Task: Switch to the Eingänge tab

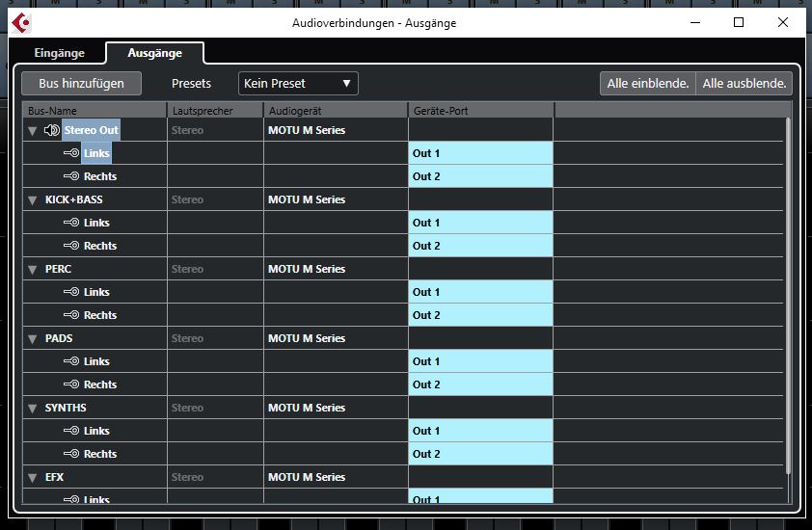Action: (x=59, y=53)
